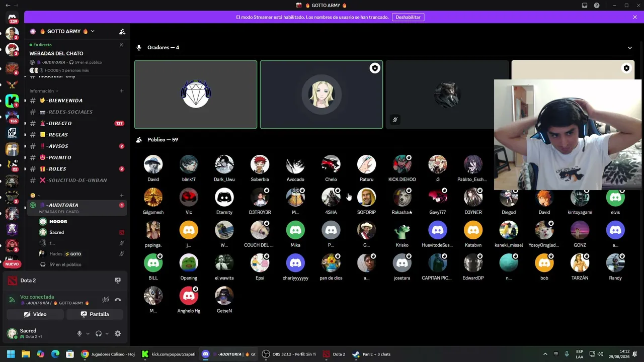
Task: Toggle noise suppression in voice panel
Action: (x=106, y=300)
